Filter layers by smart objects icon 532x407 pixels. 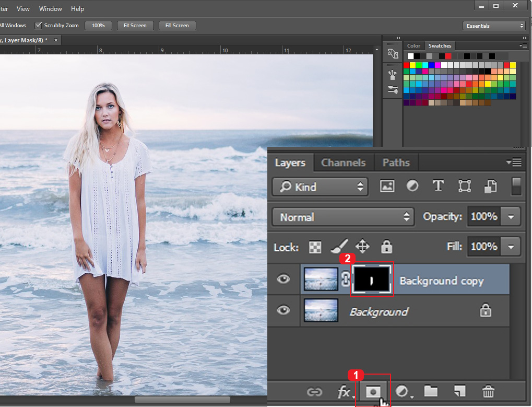tap(490, 186)
